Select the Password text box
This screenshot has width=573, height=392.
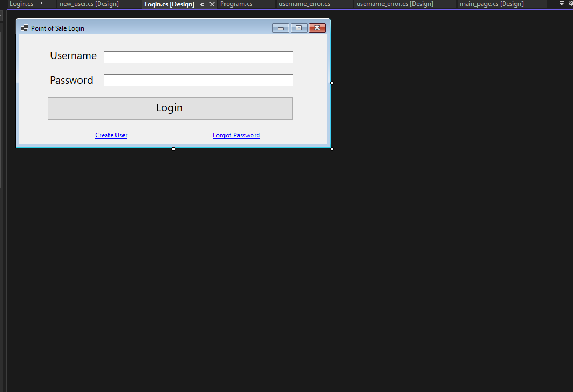point(198,81)
